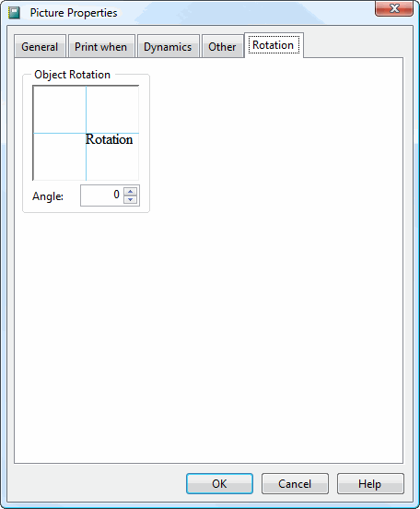
Task: Click the Rotation sample text in preview
Action: click(x=109, y=139)
